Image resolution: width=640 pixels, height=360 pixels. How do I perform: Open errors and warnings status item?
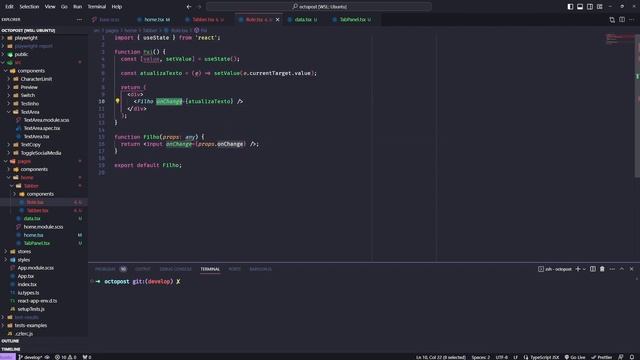coord(66,357)
